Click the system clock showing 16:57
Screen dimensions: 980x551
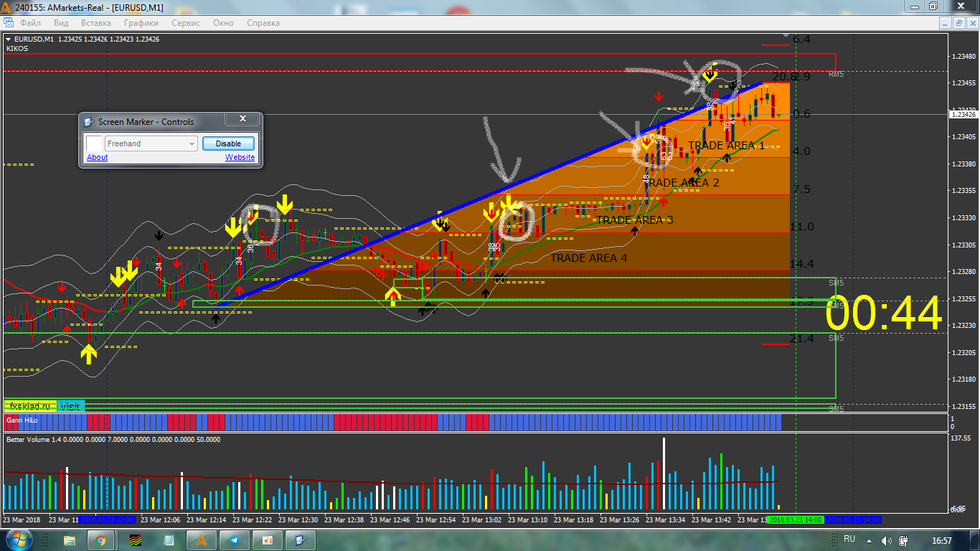941,540
